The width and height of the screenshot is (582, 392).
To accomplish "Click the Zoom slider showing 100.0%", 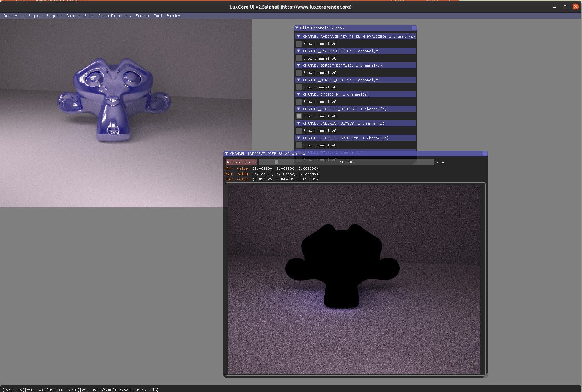I will [346, 162].
